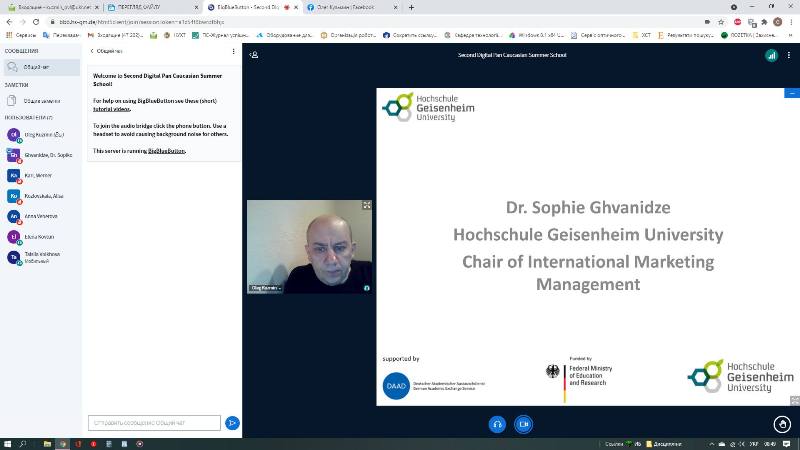Send the chat message with arrow button
Image resolution: width=800 pixels, height=450 pixels.
[232, 423]
